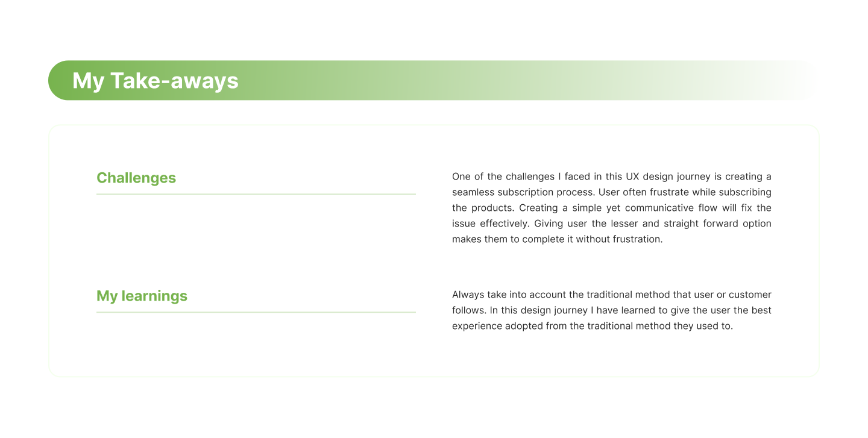Viewport: 868px width, 438px height.
Task: Click the blank area below the My learnings divider
Action: [256, 340]
